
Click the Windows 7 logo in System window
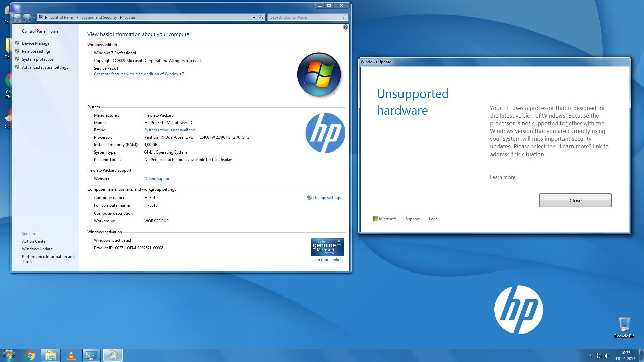click(x=319, y=74)
